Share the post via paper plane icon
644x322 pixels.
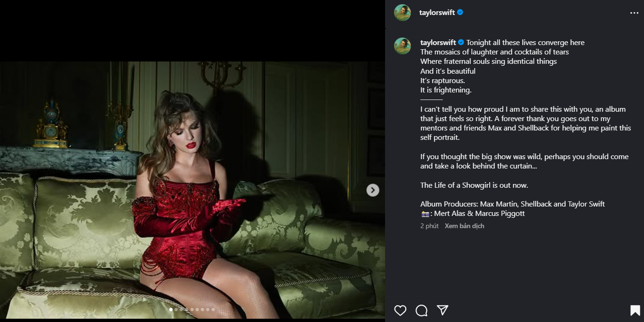[442, 310]
